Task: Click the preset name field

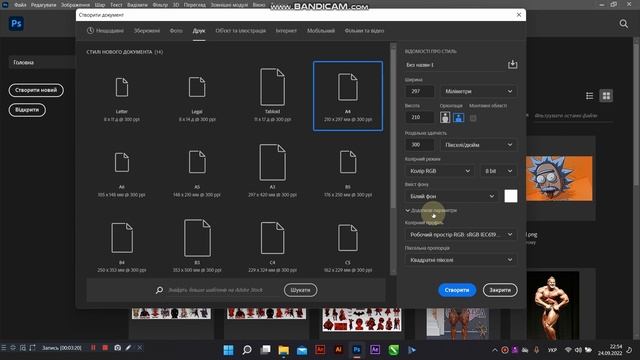Action: [454, 65]
